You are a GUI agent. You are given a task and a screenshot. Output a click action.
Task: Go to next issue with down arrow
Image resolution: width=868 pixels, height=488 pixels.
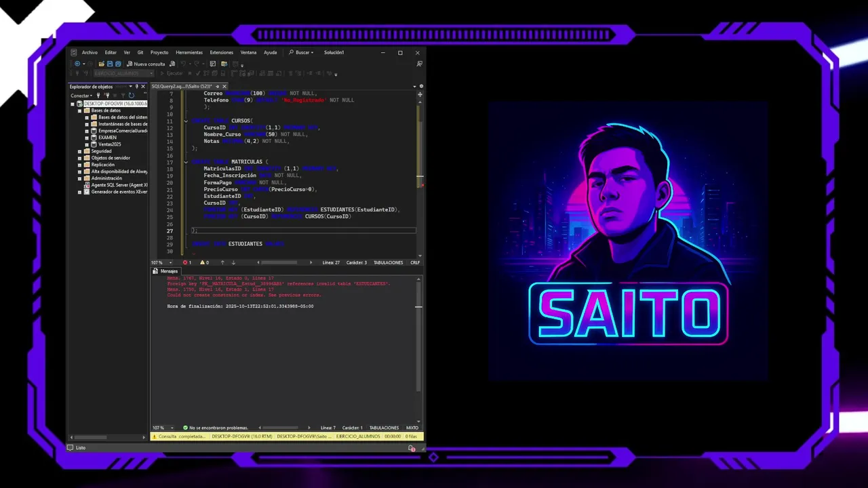click(x=233, y=262)
